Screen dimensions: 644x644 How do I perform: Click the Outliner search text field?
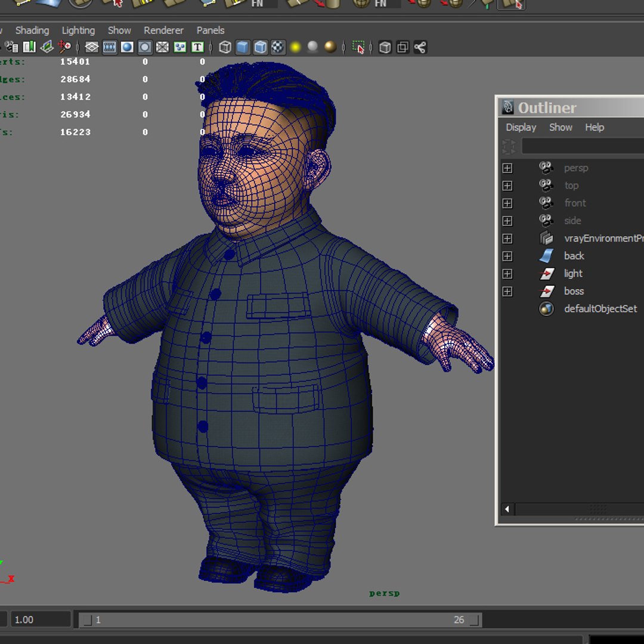[583, 146]
